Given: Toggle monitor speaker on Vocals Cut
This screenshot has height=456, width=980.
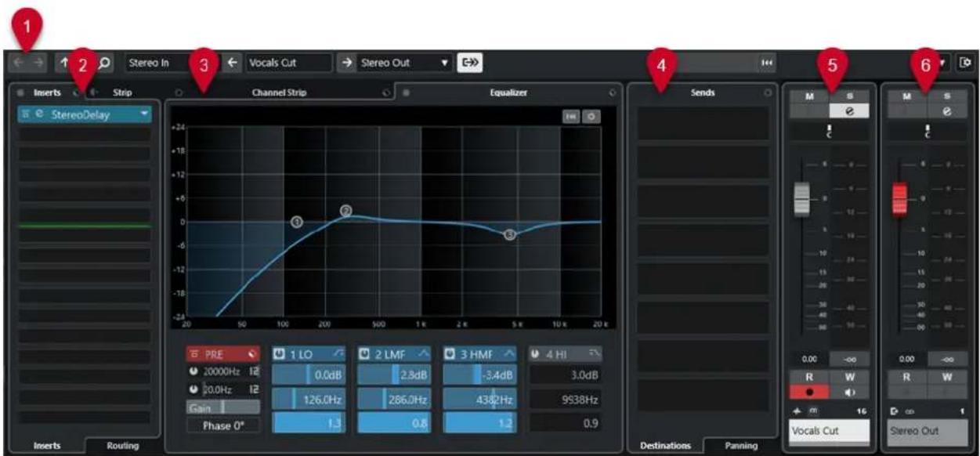Looking at the screenshot, I should pyautogui.click(x=849, y=390).
